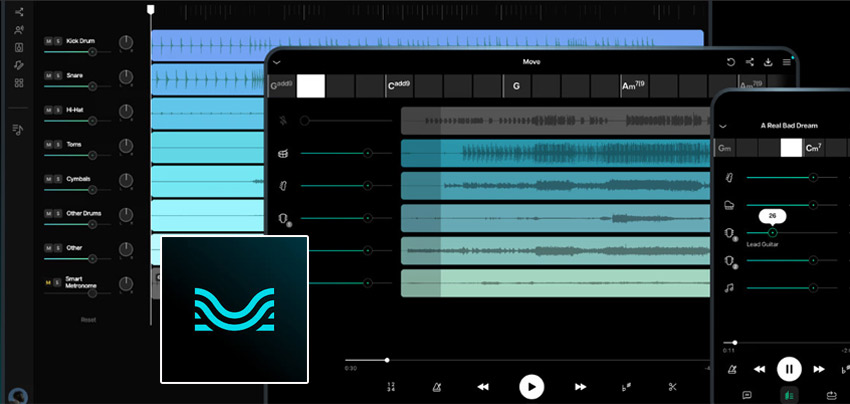Click the Smart Metronome pan knob
The height and width of the screenshot is (404, 850).
coord(126,284)
